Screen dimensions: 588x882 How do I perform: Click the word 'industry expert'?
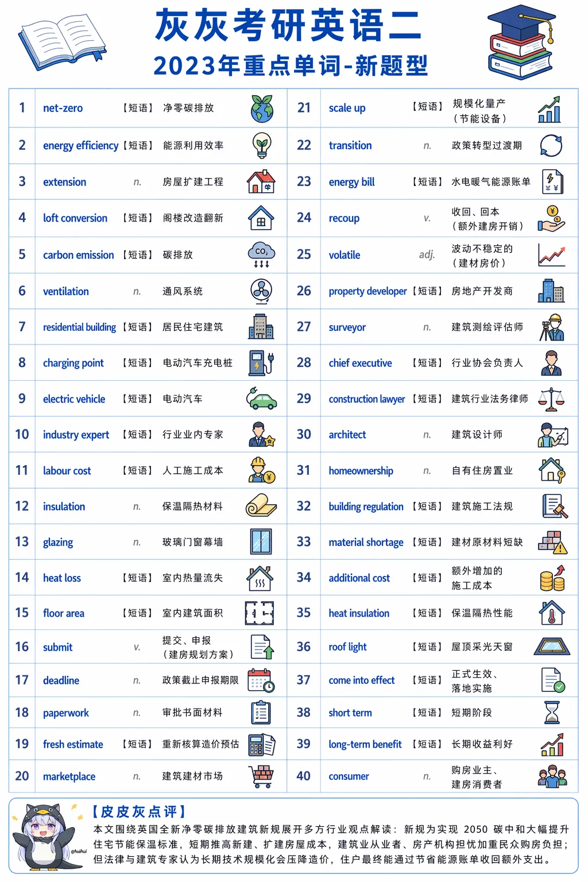[x=76, y=435]
